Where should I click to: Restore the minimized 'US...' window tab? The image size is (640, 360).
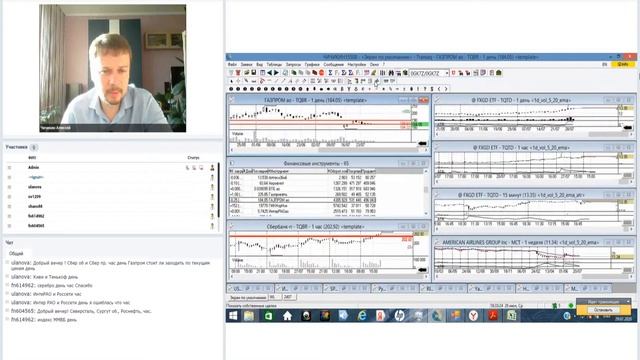pos(250,289)
